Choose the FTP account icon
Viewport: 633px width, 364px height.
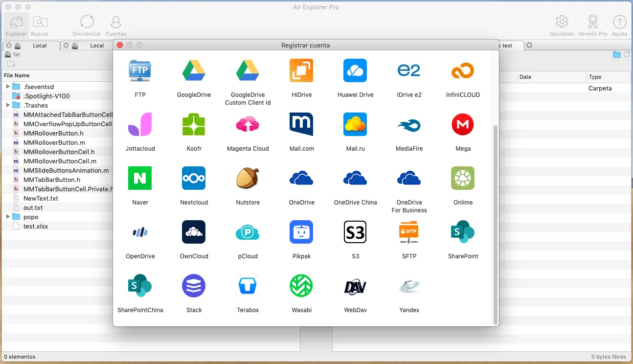[140, 70]
